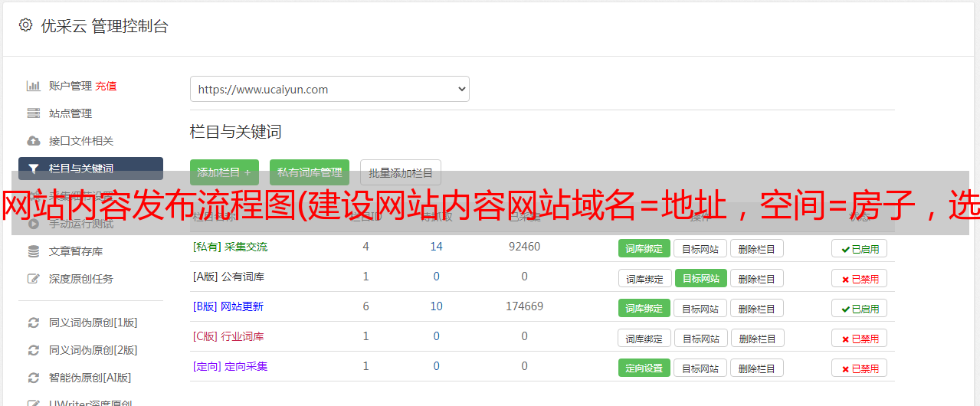Open 深度原创任务 in the sidebar
Image resolution: width=980 pixels, height=406 pixels.
(x=81, y=279)
